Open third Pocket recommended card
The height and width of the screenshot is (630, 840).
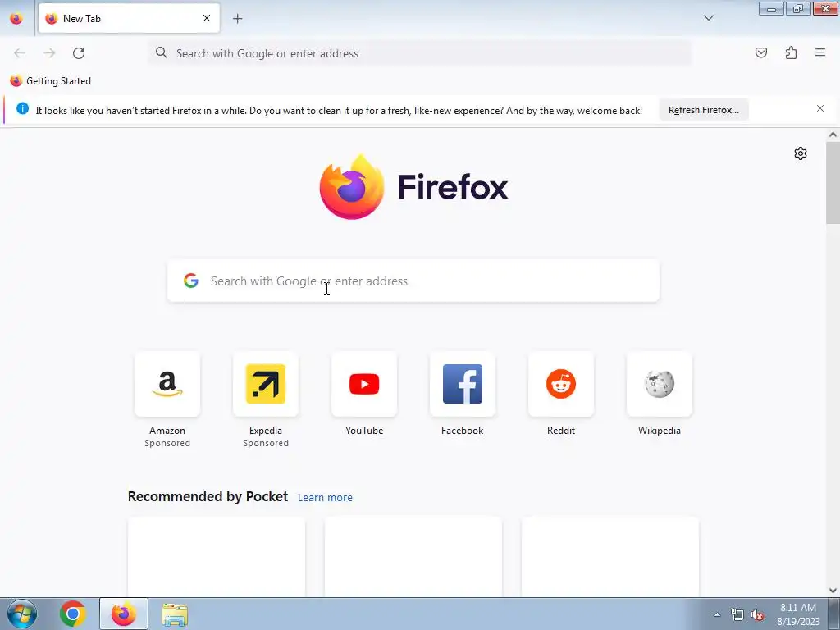coord(610,556)
